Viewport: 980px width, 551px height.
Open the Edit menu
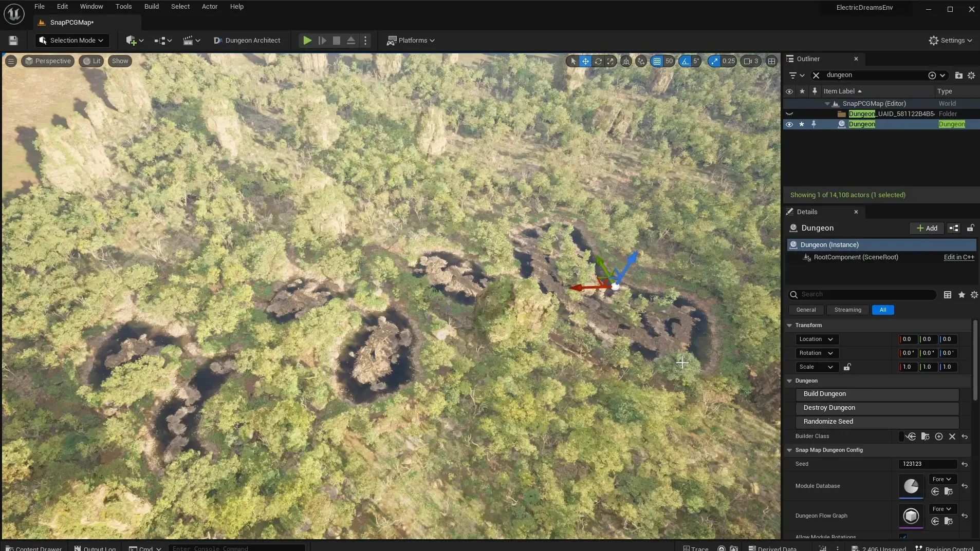pyautogui.click(x=62, y=7)
